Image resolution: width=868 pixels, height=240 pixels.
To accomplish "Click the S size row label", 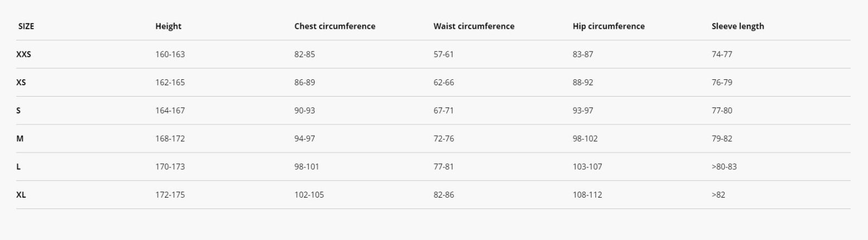I will coord(18,111).
